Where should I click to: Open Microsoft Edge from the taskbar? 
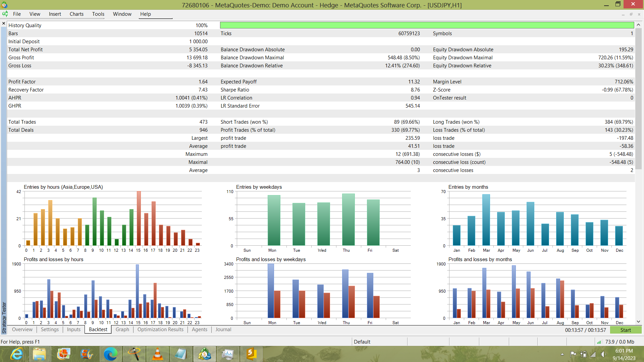tap(110, 354)
